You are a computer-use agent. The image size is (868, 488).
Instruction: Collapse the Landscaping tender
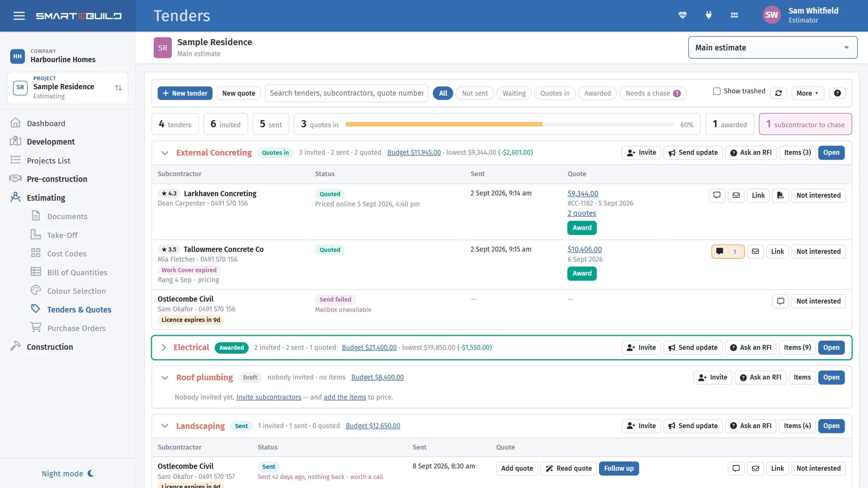point(165,426)
